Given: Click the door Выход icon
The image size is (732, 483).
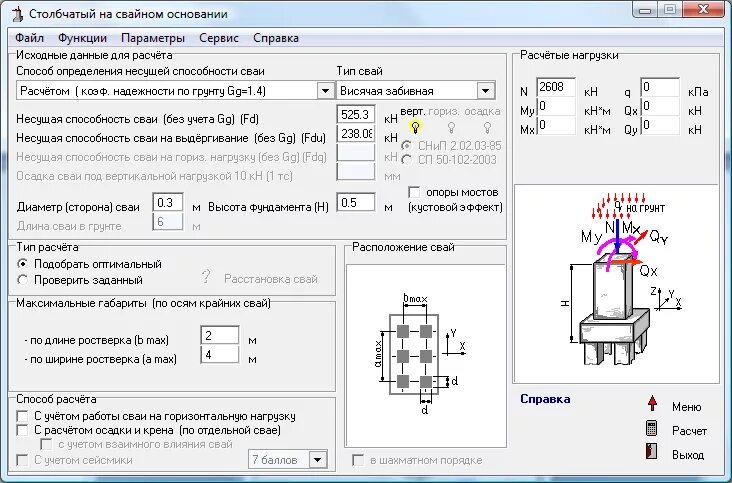Looking at the screenshot, I should (651, 451).
